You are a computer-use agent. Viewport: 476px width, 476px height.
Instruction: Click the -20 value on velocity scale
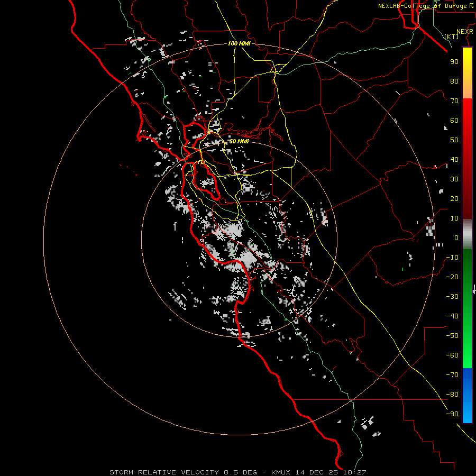pyautogui.click(x=452, y=277)
